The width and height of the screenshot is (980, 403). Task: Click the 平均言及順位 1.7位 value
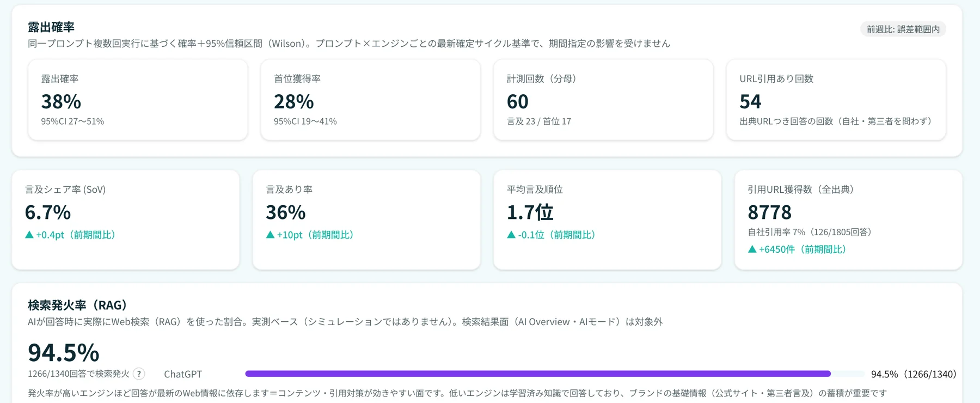click(x=530, y=212)
